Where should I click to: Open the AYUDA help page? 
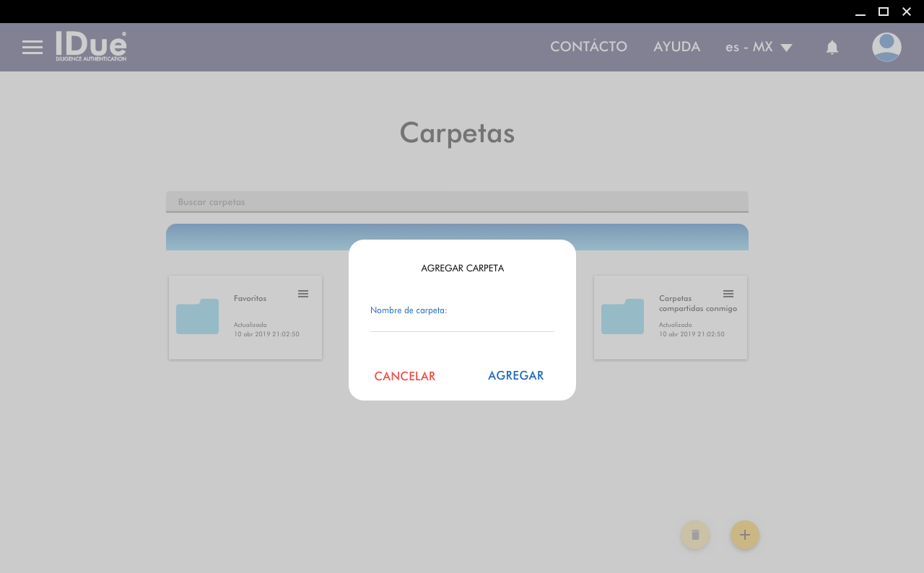tap(676, 47)
